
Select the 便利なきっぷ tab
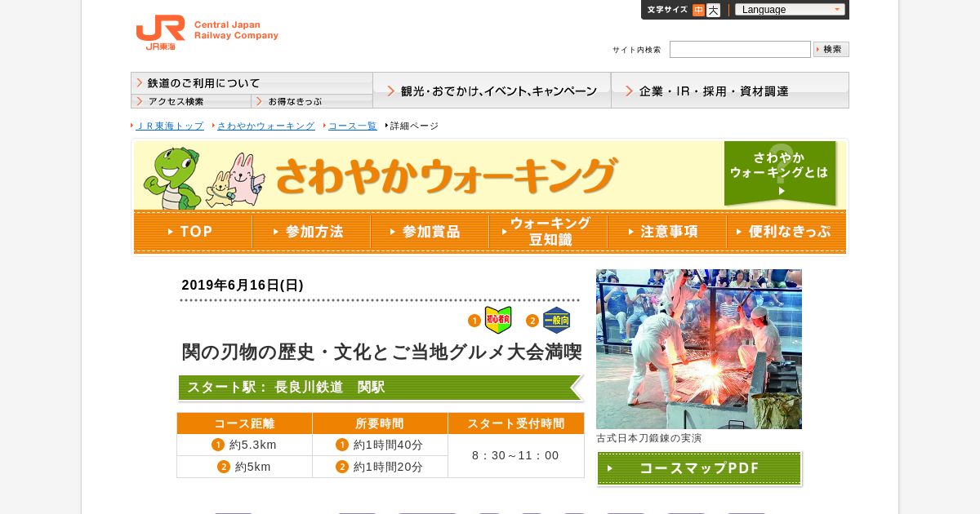(786, 232)
